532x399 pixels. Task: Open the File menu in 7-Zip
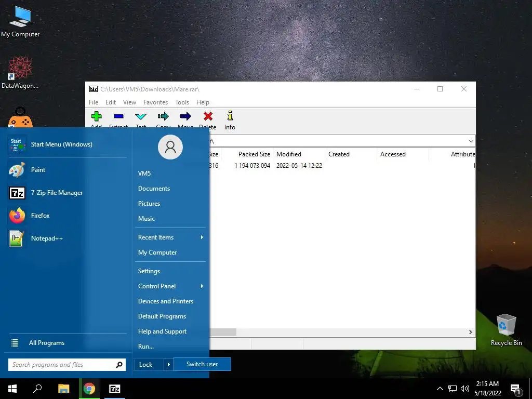pyautogui.click(x=94, y=102)
